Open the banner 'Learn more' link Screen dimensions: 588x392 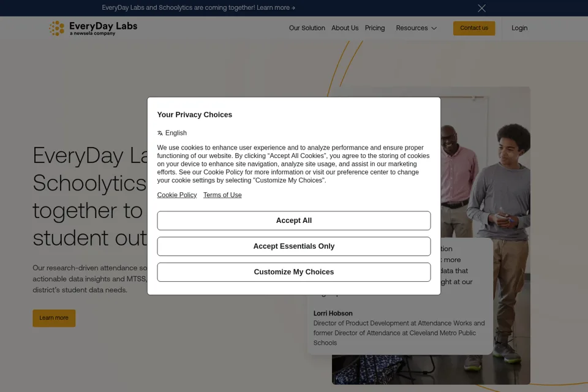(276, 7)
